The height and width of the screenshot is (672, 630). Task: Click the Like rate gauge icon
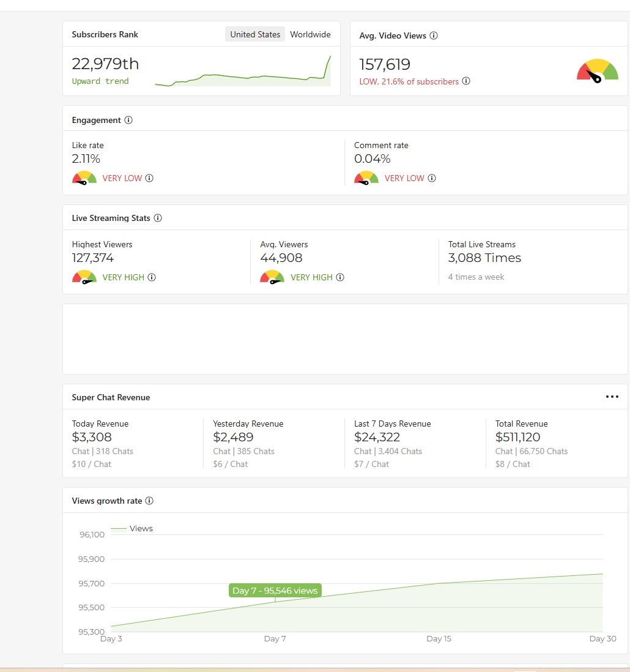click(x=84, y=178)
